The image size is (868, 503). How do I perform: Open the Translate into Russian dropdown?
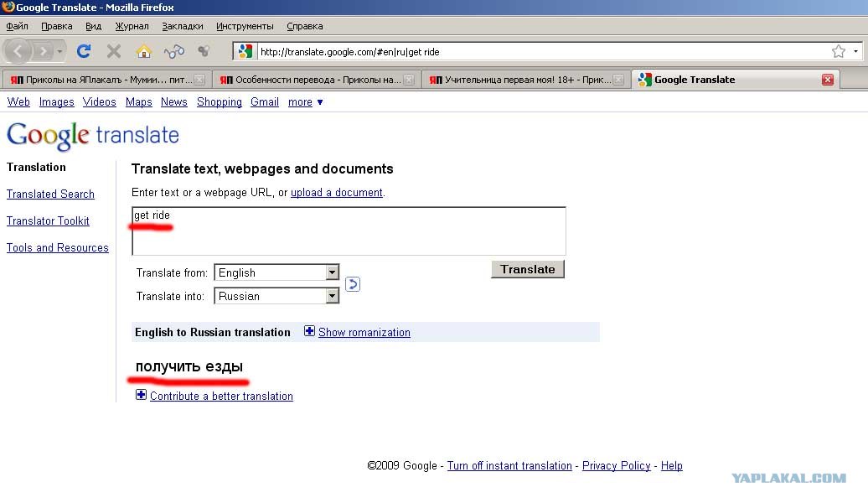(276, 296)
